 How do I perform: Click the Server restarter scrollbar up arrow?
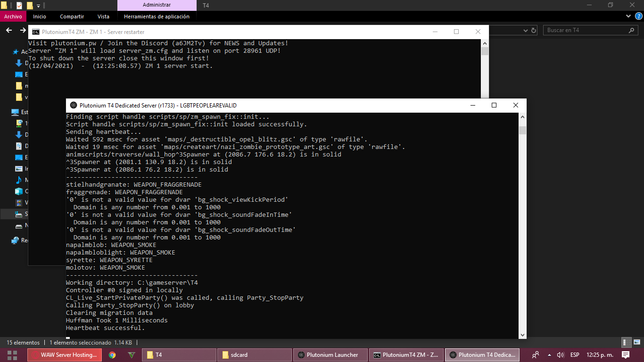coord(485,43)
